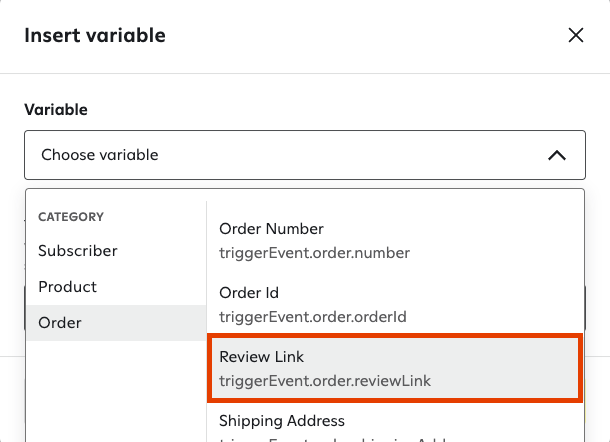Pick the highlighted Review Link variable
Viewport: 610px width, 442px height.
coord(395,368)
